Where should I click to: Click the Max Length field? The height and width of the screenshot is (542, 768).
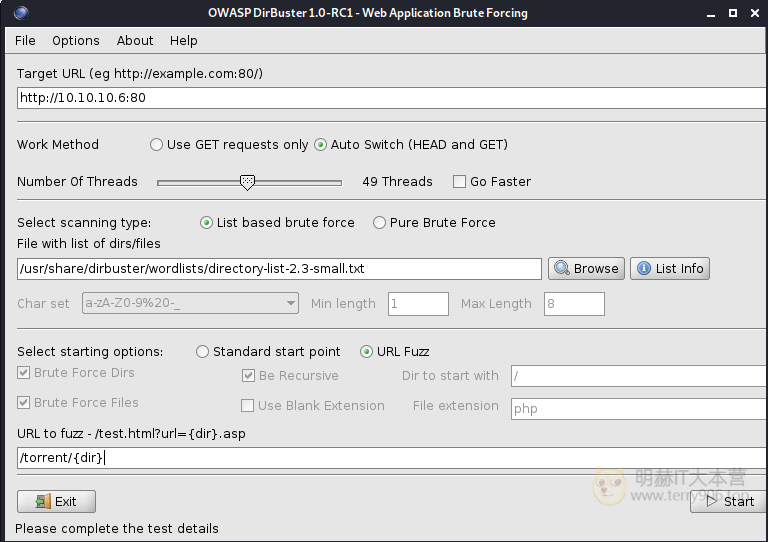pos(574,304)
